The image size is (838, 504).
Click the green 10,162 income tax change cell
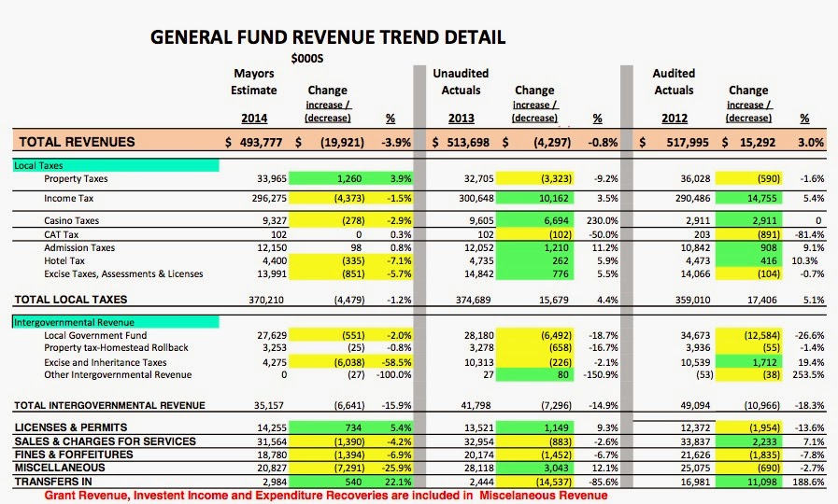pyautogui.click(x=534, y=199)
